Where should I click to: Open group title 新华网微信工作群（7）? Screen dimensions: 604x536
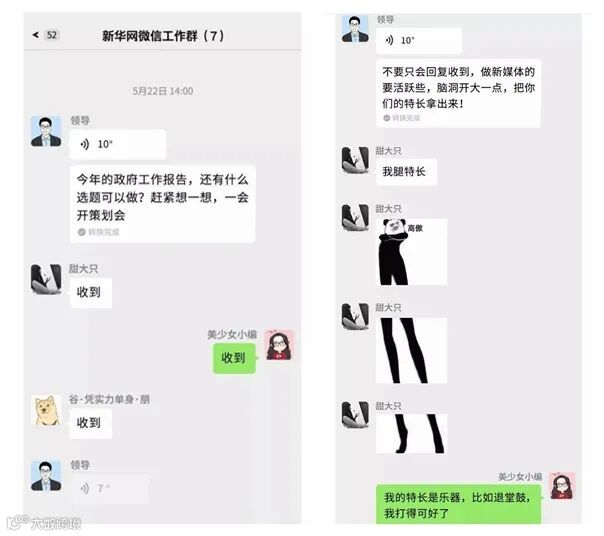click(163, 36)
